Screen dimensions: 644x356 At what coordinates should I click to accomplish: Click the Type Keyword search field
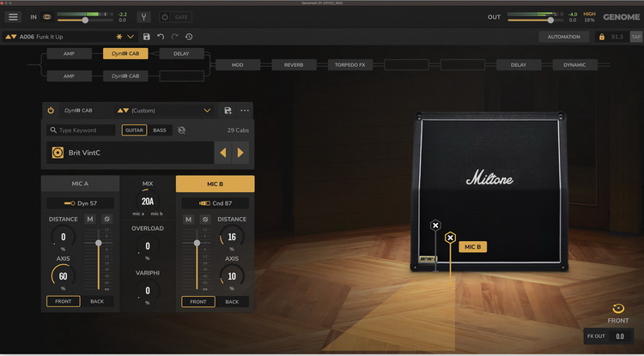[81, 130]
